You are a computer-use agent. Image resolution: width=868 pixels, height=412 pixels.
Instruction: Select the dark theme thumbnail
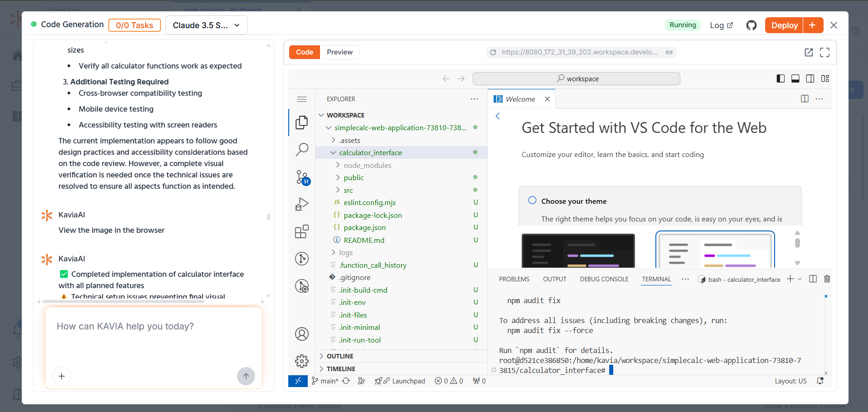coord(578,250)
